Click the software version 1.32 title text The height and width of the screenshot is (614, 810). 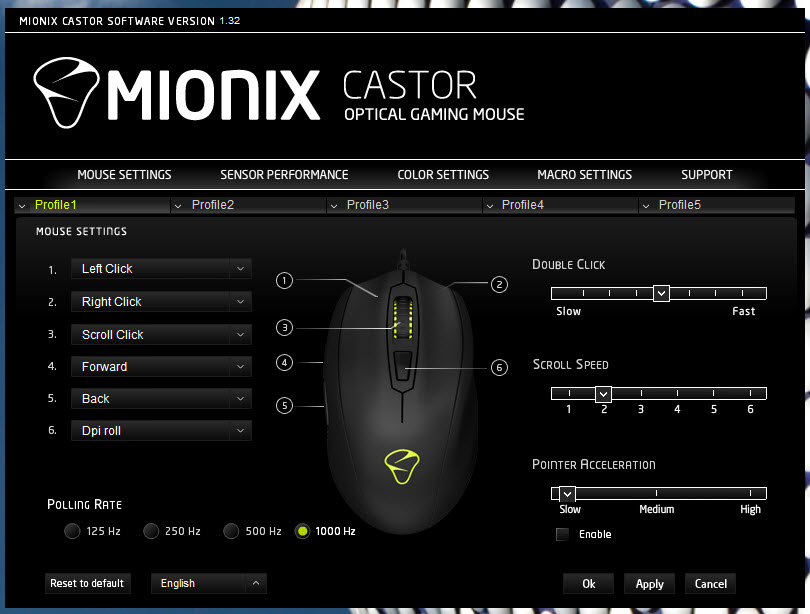[130, 21]
